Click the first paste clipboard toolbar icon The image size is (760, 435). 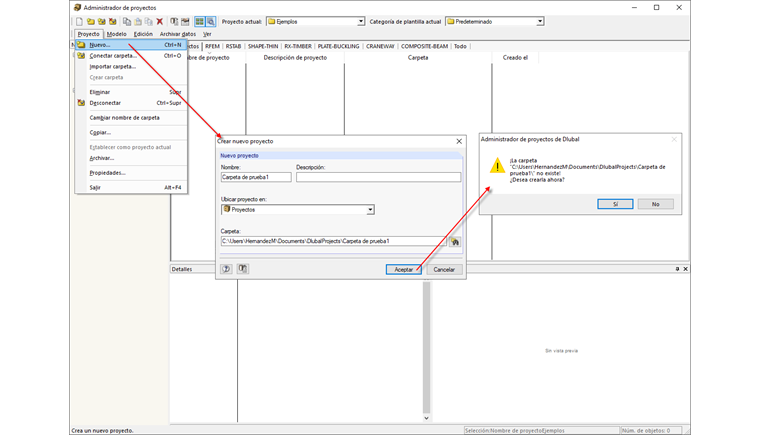point(138,21)
